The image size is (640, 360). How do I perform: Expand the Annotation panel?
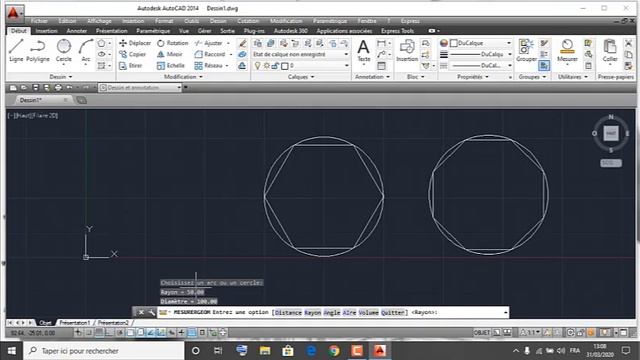click(x=372, y=77)
